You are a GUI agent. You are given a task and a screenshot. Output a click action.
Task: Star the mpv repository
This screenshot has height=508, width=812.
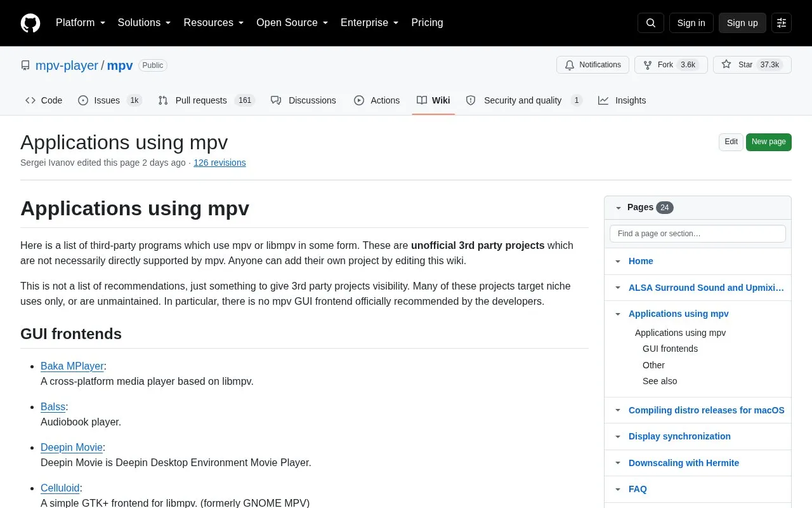click(x=752, y=65)
